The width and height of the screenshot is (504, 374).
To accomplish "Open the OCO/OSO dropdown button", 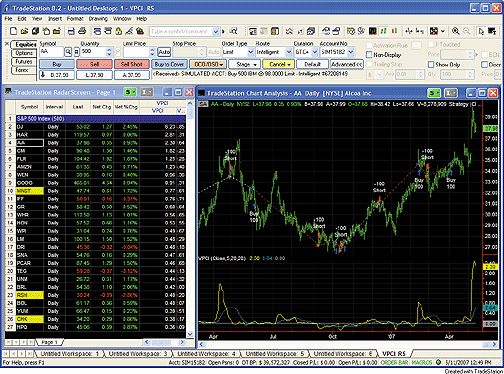I will tap(207, 64).
